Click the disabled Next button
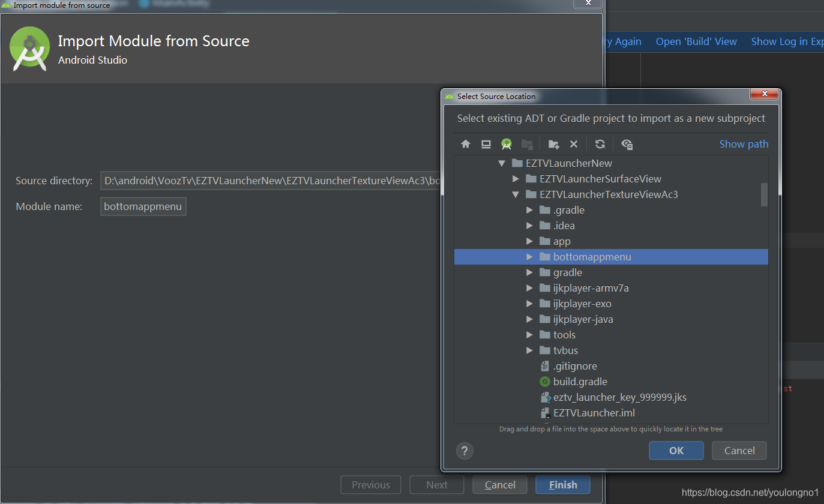 click(437, 485)
